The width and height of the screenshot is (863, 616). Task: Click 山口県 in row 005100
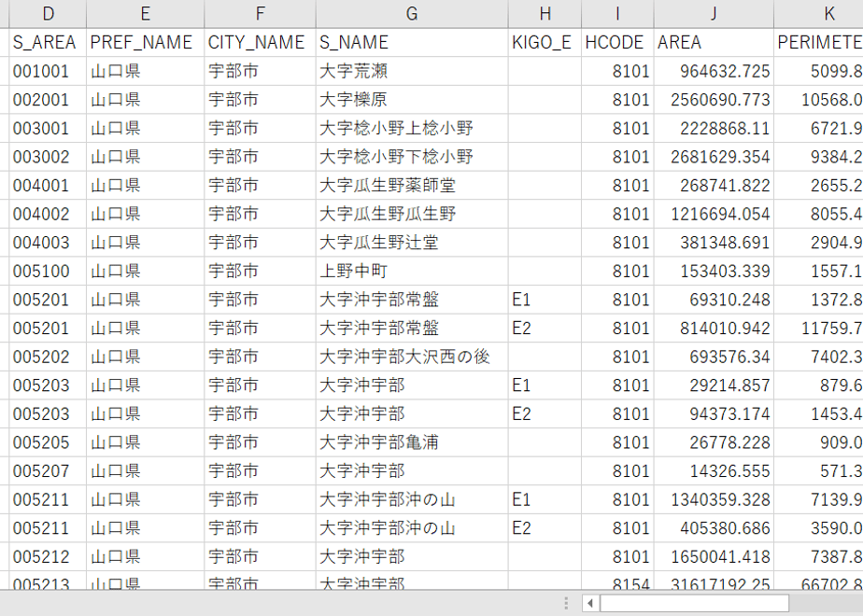pyautogui.click(x=146, y=272)
